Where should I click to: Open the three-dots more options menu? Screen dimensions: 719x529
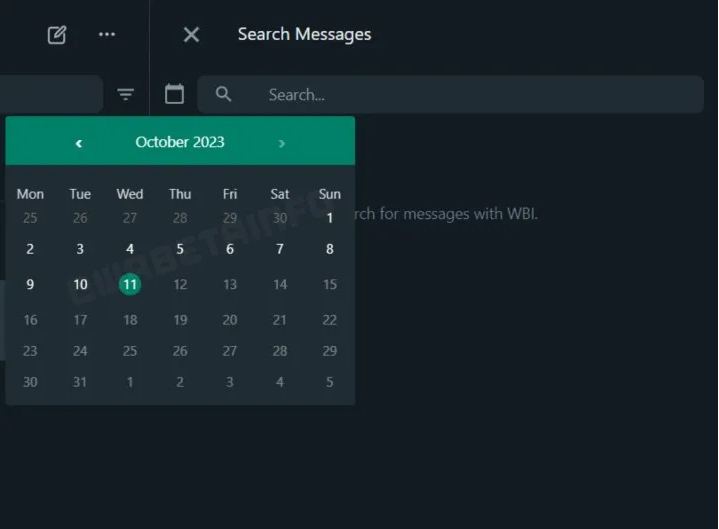coord(107,35)
